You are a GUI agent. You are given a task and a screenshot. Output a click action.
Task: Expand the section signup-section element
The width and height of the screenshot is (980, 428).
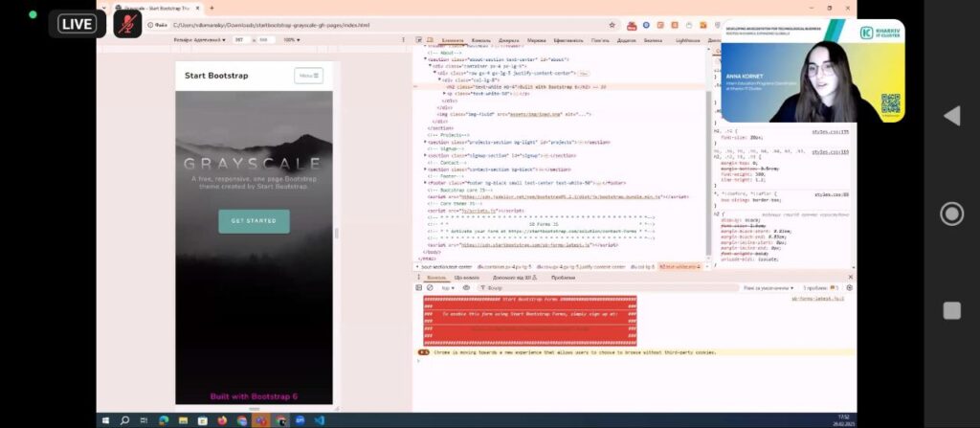[426, 155]
